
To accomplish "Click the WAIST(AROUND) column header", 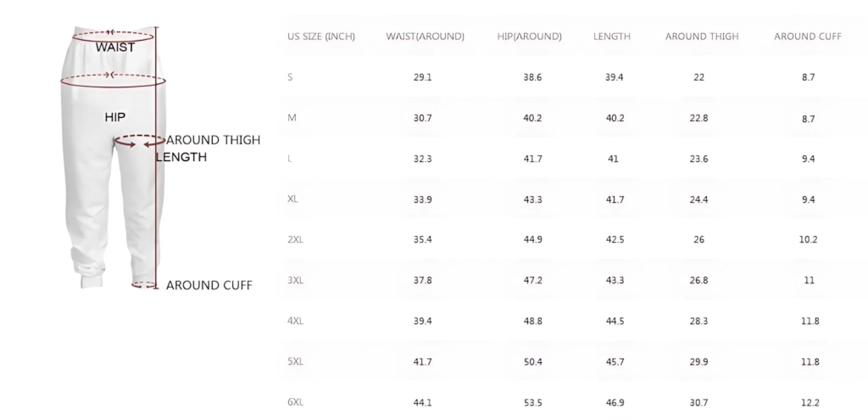I will point(425,36).
